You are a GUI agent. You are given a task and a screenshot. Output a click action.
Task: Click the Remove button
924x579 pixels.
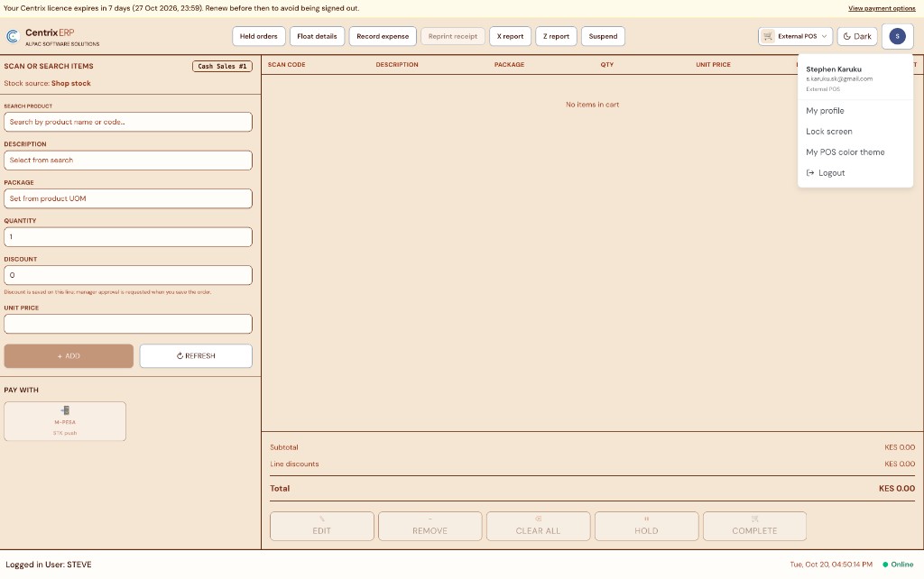430,526
